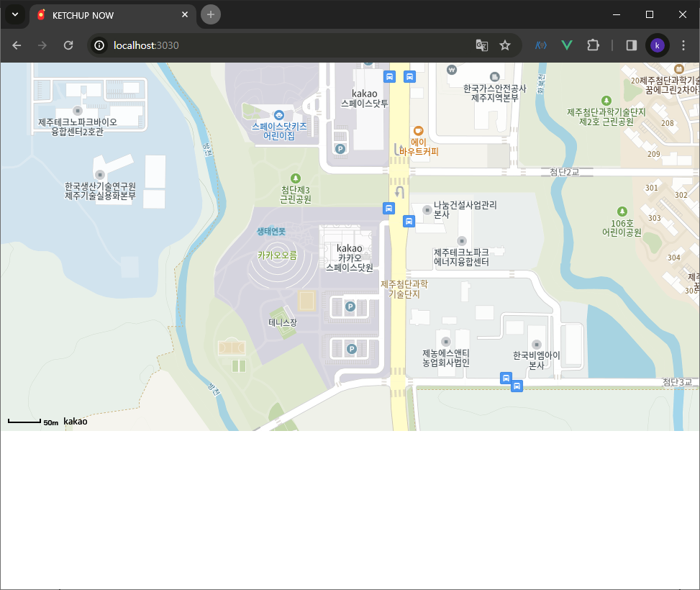Click the 제2호 근린공원 tree marker

click(606, 101)
